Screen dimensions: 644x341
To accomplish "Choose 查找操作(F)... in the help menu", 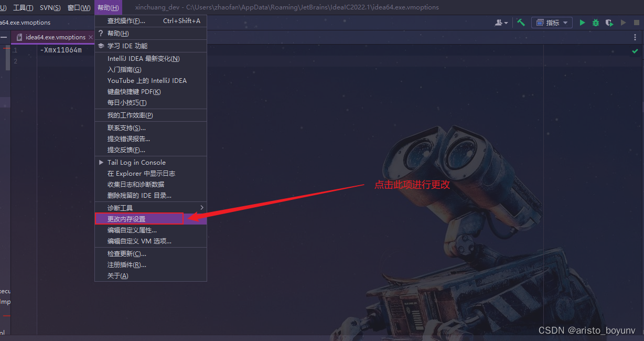I will (x=151, y=21).
